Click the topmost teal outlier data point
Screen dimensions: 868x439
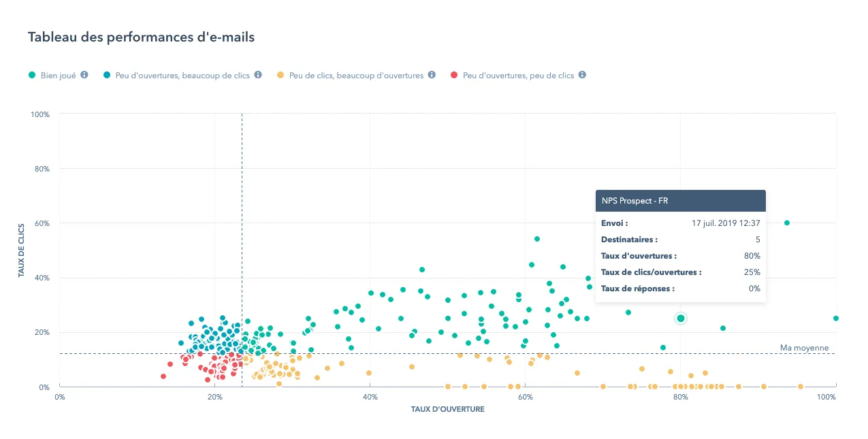787,223
